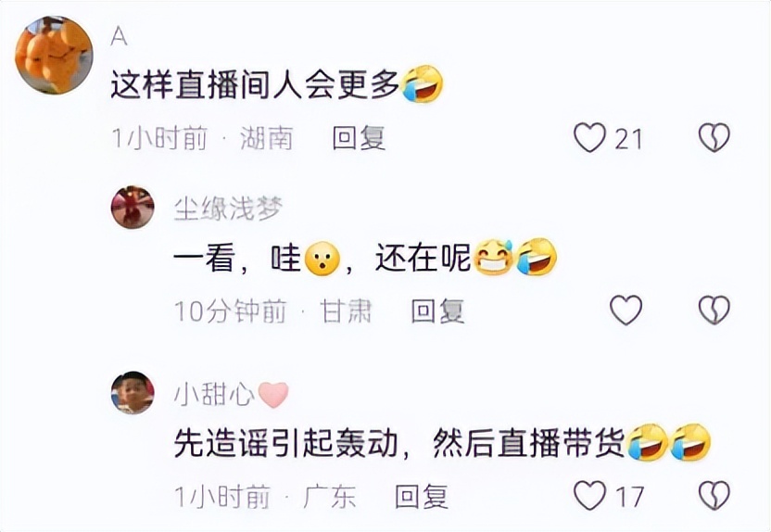The height and width of the screenshot is (532, 771).
Task: Like 尘缘浅梦's comment with heart icon
Action: pyautogui.click(x=626, y=310)
